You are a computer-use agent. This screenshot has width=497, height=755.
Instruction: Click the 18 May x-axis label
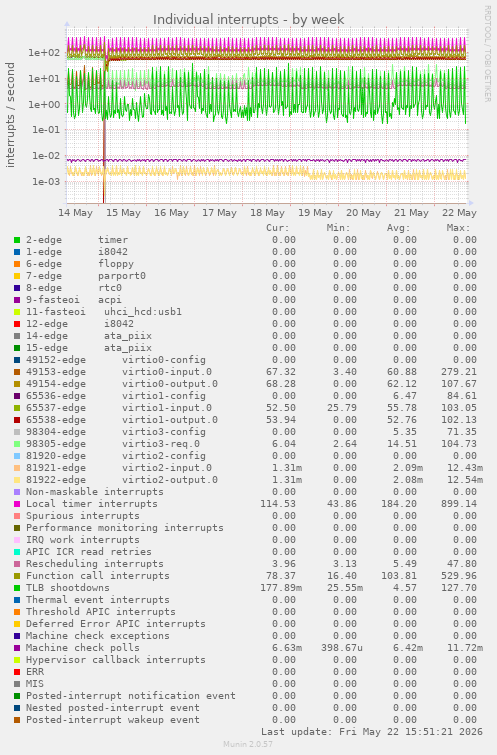coord(267,213)
